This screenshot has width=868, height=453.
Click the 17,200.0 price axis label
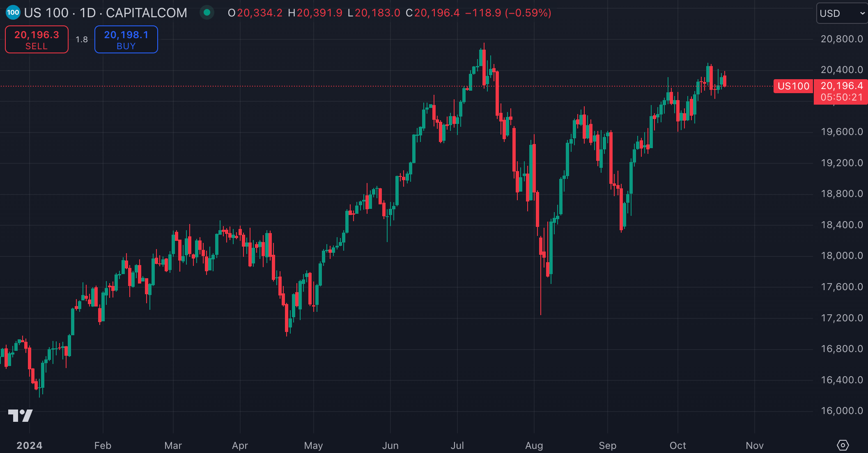(842, 318)
